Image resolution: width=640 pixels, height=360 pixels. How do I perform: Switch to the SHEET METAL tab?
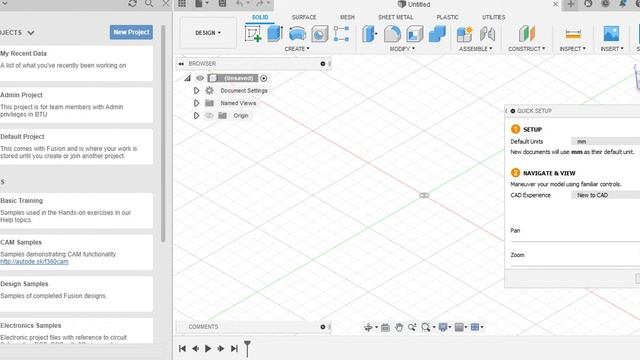coord(396,17)
